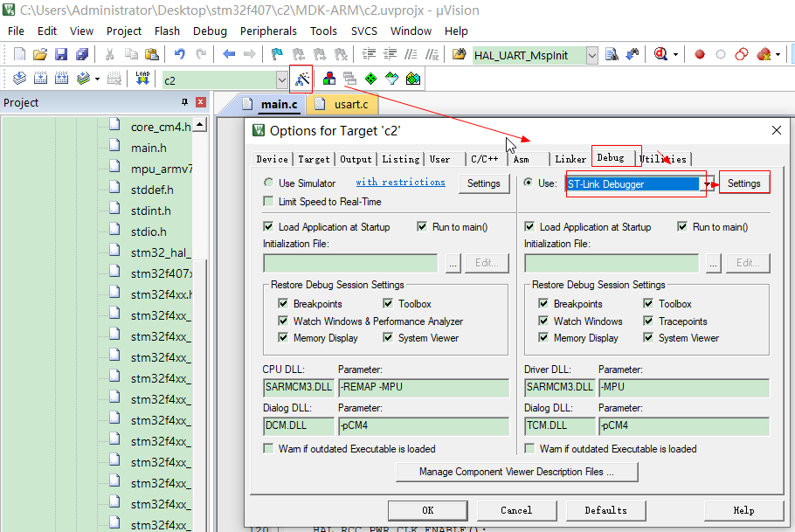Image resolution: width=795 pixels, height=532 pixels.
Task: Switch to the Linker tab
Action: (570, 159)
